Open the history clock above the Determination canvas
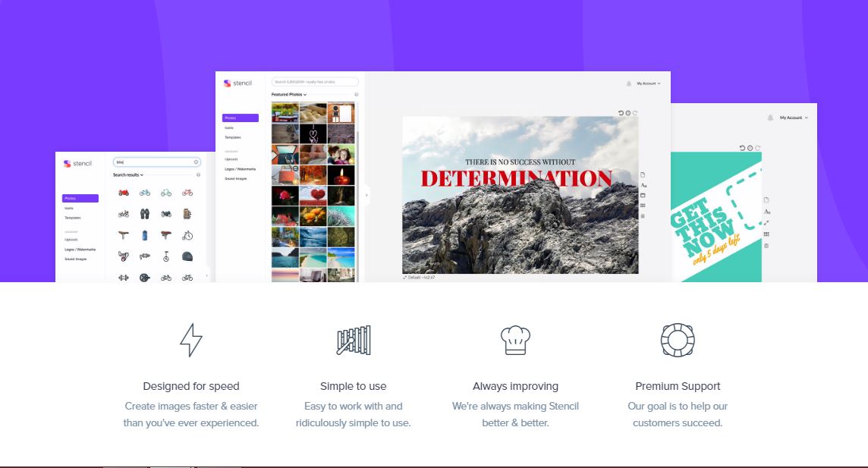The height and width of the screenshot is (468, 868). pyautogui.click(x=627, y=113)
